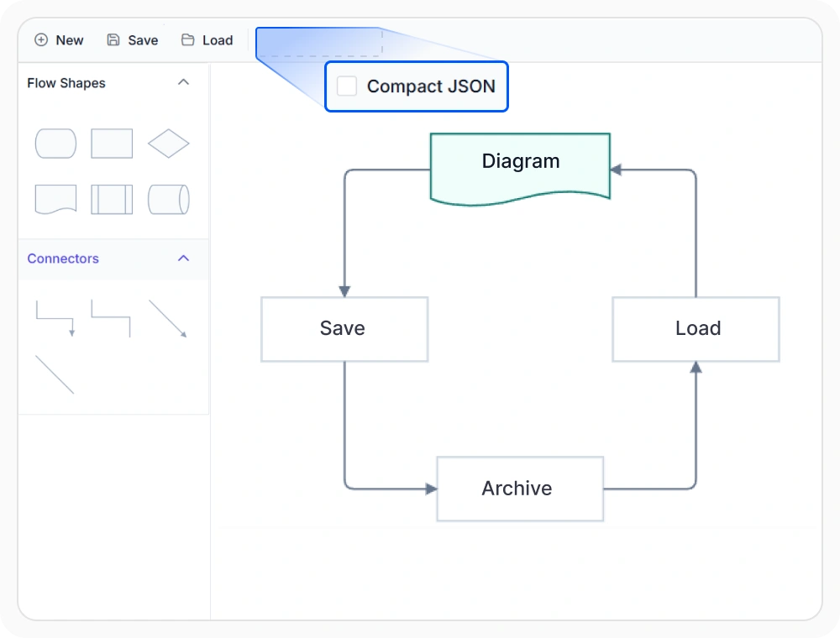The width and height of the screenshot is (840, 638).
Task: Select the rounded terminator shape in Flow Shapes
Action: pyautogui.click(x=55, y=144)
